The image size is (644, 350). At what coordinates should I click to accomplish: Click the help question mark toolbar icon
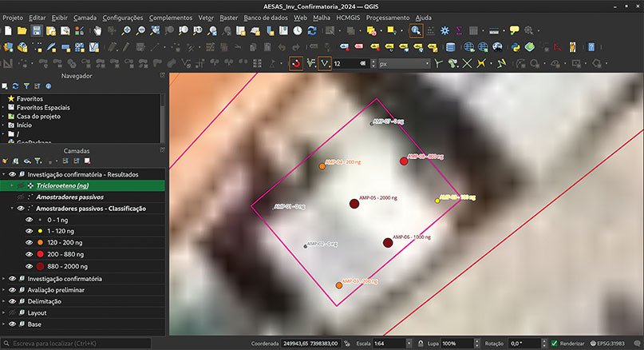point(591,47)
